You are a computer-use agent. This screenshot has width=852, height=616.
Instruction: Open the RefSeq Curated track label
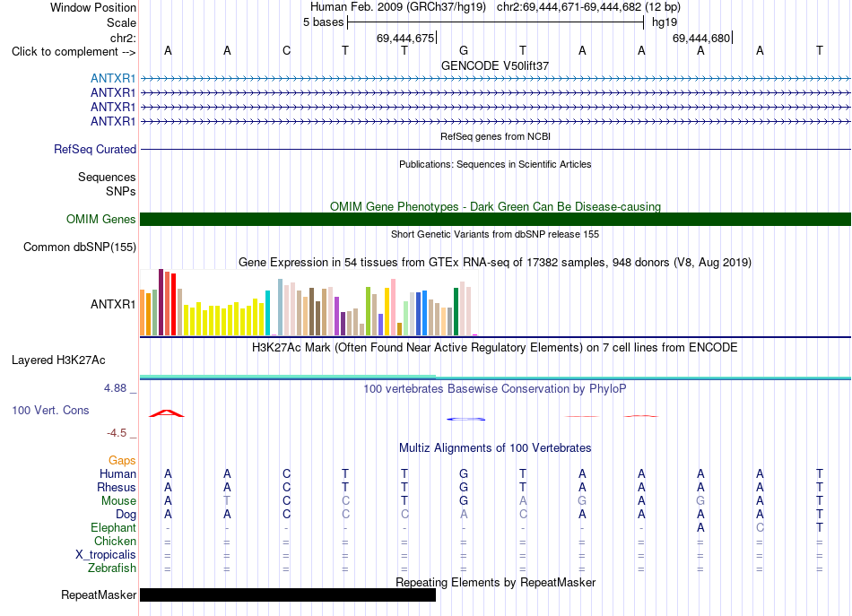pos(95,149)
